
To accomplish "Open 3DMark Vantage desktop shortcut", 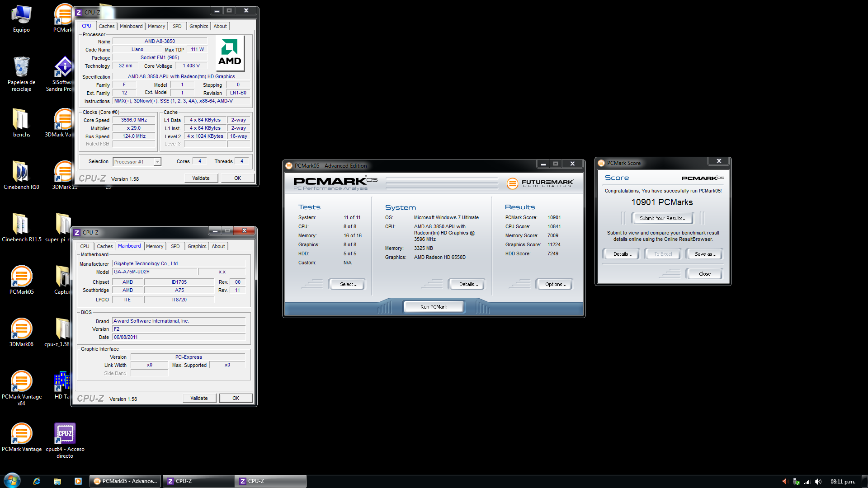I will 58,123.
